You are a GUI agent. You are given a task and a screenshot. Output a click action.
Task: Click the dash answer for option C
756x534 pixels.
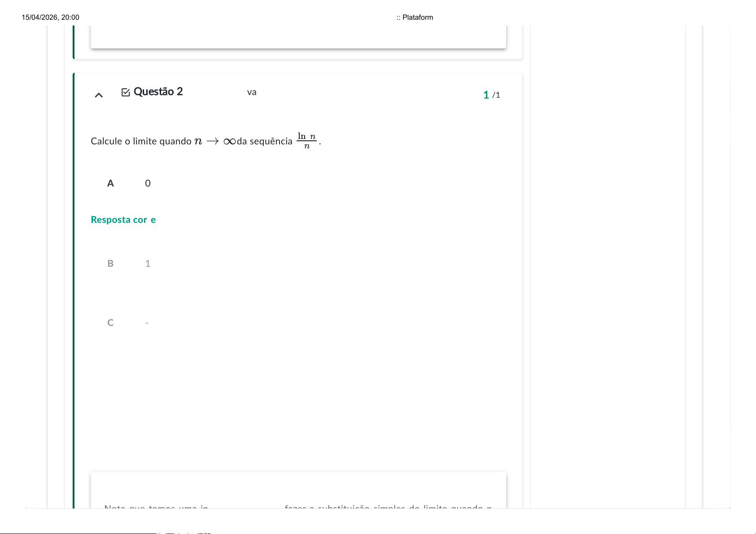[x=147, y=323]
